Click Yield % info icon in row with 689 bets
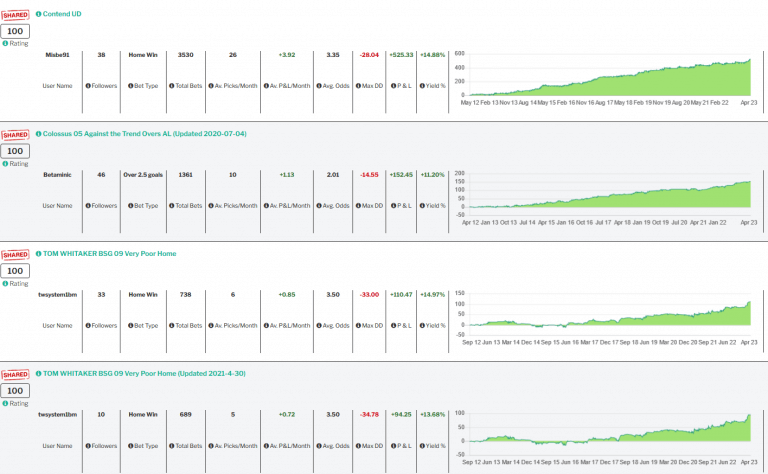 click(x=422, y=446)
